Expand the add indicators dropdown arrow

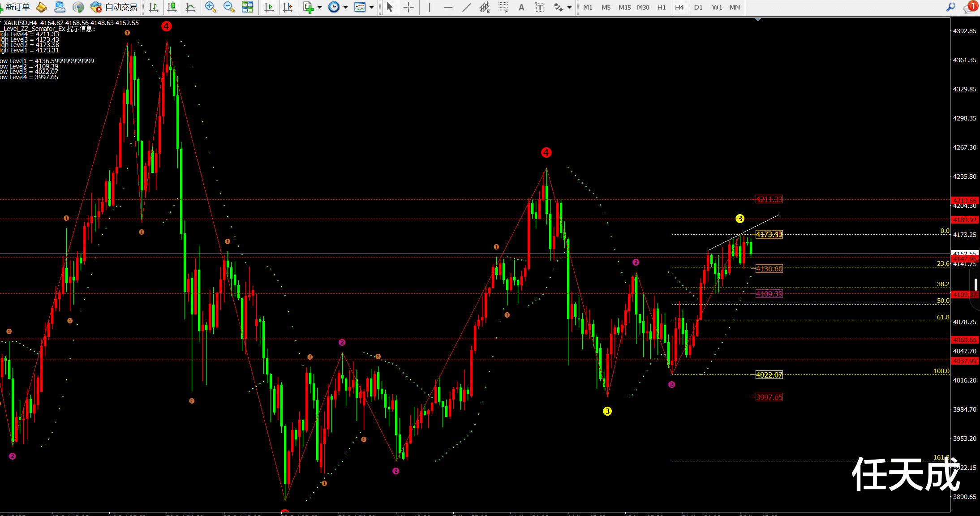click(x=319, y=7)
